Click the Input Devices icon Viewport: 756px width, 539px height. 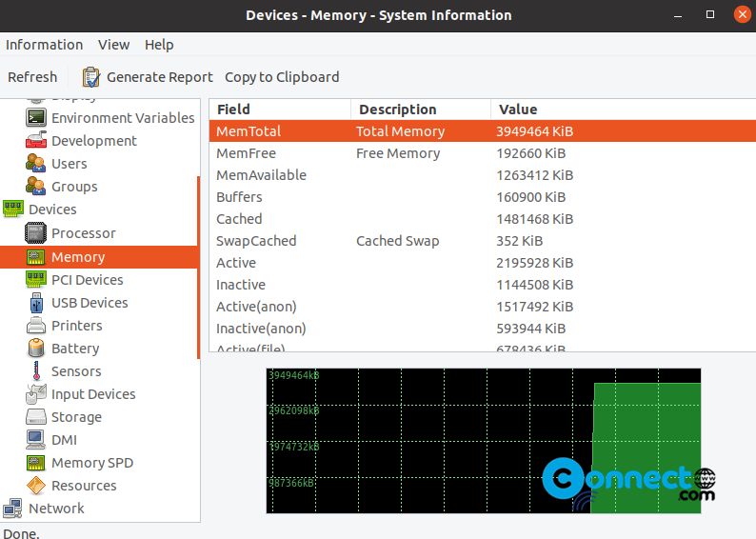tap(36, 394)
